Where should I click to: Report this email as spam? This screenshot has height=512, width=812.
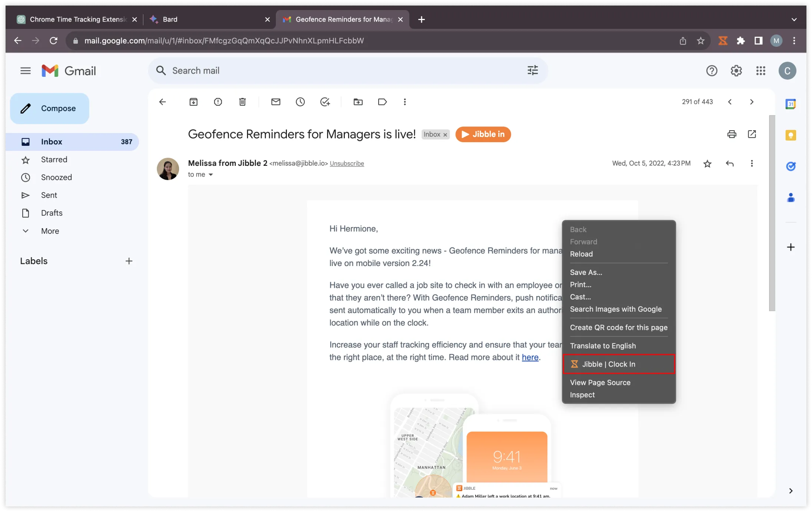click(218, 102)
